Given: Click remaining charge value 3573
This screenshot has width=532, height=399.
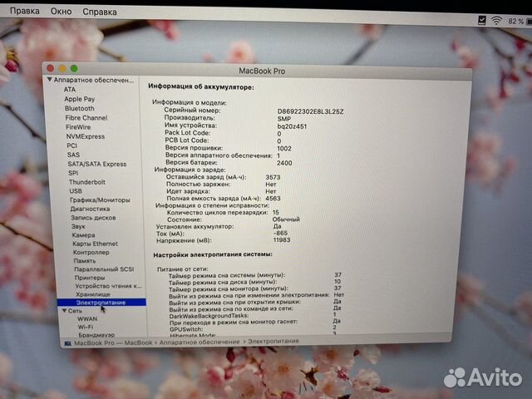Looking at the screenshot, I should coord(273,177).
